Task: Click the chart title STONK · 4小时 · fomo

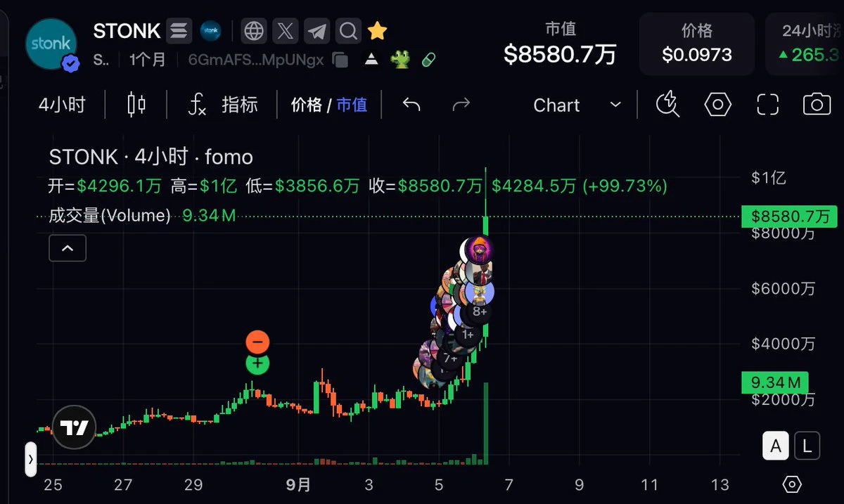Action: (151, 157)
